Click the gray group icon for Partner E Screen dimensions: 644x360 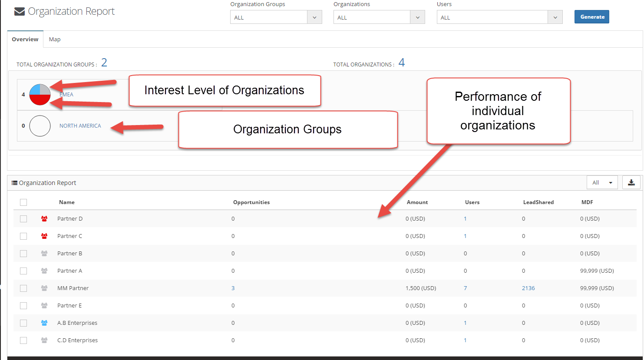click(44, 306)
